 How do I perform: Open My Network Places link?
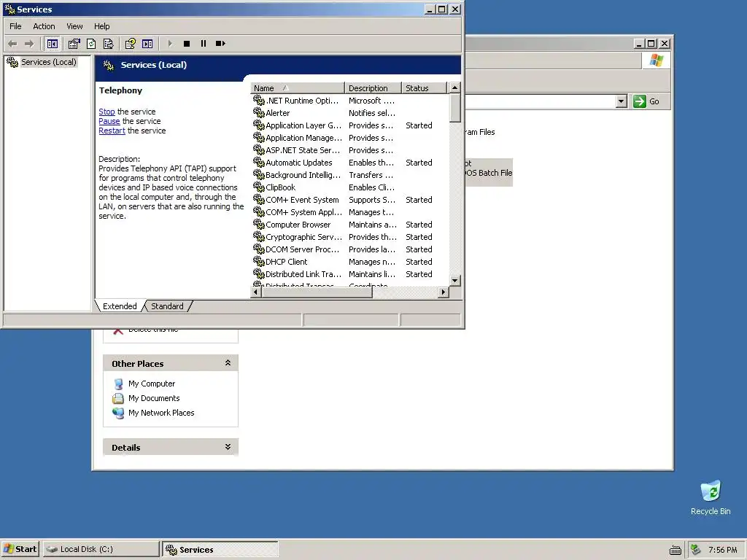coord(161,413)
